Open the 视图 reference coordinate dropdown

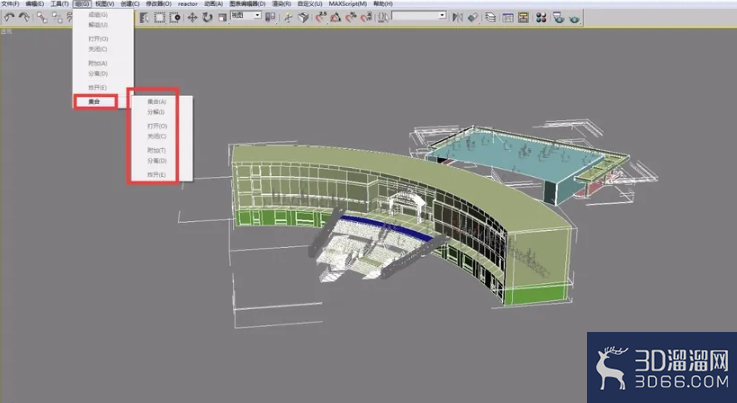[245, 16]
